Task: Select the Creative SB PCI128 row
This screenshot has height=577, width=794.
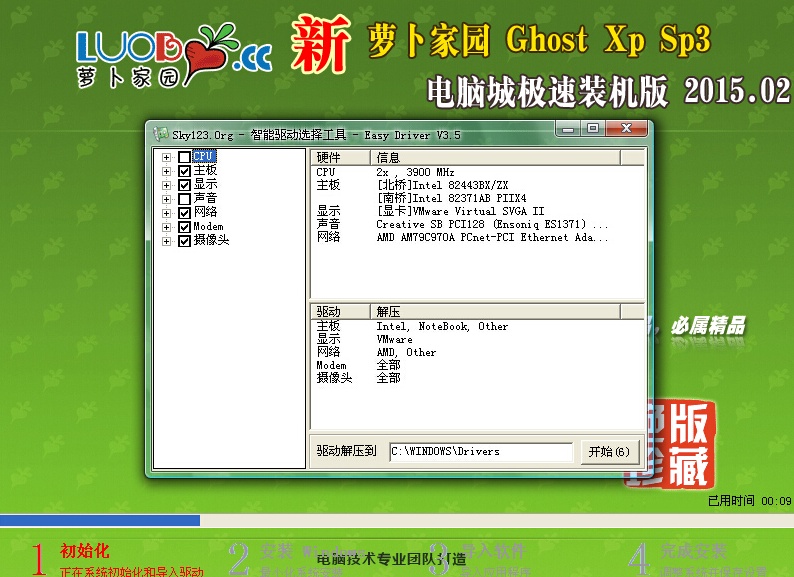Action: 477,224
